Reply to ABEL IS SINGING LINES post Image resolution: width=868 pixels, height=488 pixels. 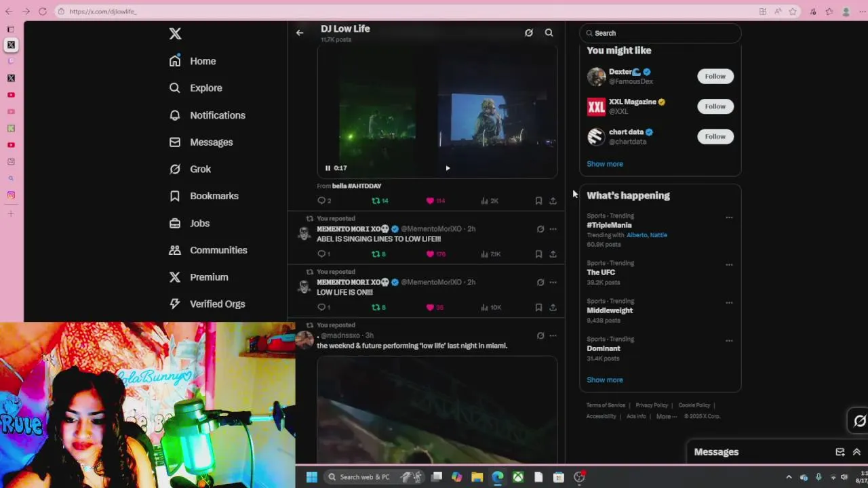[322, 254]
